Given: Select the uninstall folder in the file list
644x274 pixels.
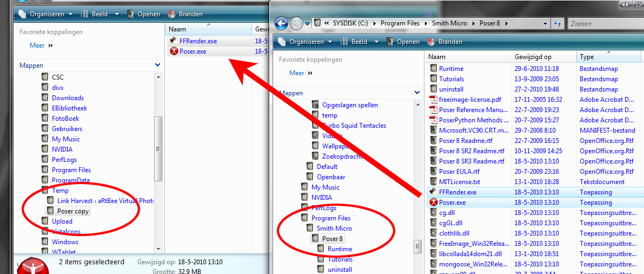Looking at the screenshot, I should tap(451, 89).
